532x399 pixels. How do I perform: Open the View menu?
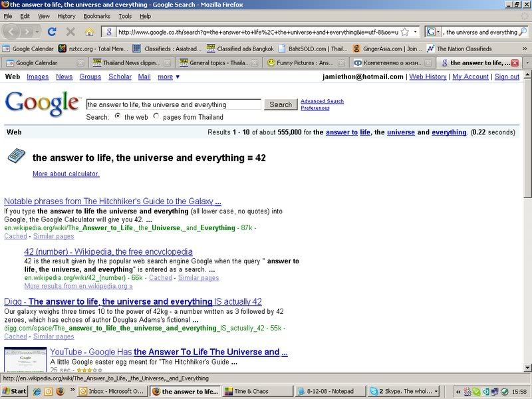click(x=43, y=16)
